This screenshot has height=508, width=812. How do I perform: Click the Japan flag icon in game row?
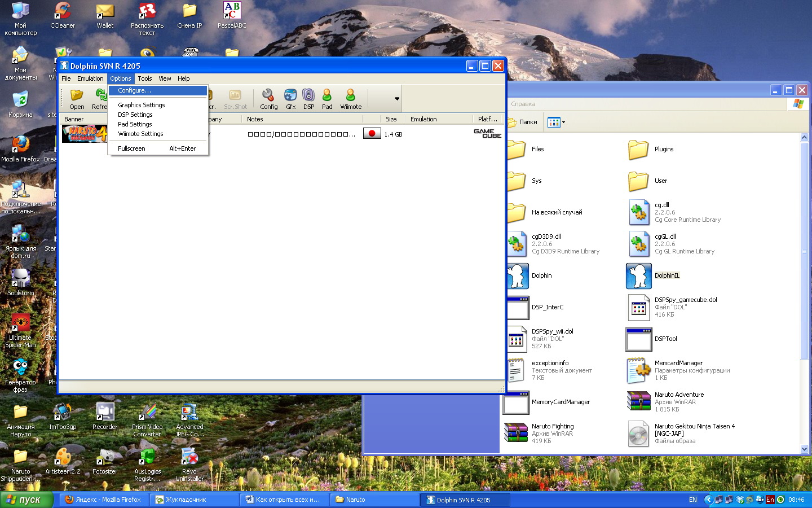tap(372, 134)
